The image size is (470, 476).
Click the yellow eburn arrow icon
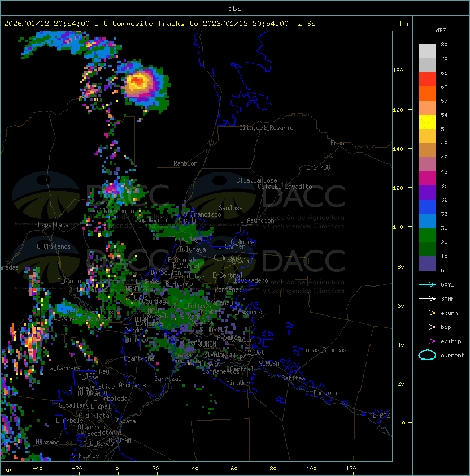(x=427, y=313)
